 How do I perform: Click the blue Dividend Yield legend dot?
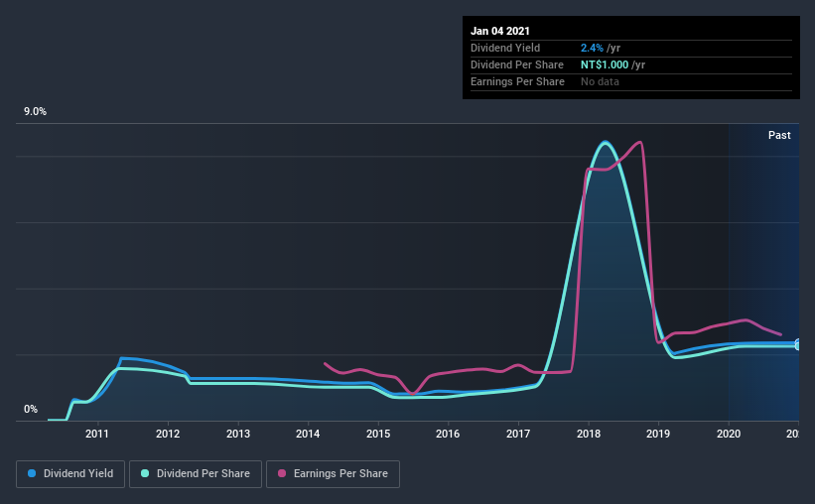(x=32, y=473)
